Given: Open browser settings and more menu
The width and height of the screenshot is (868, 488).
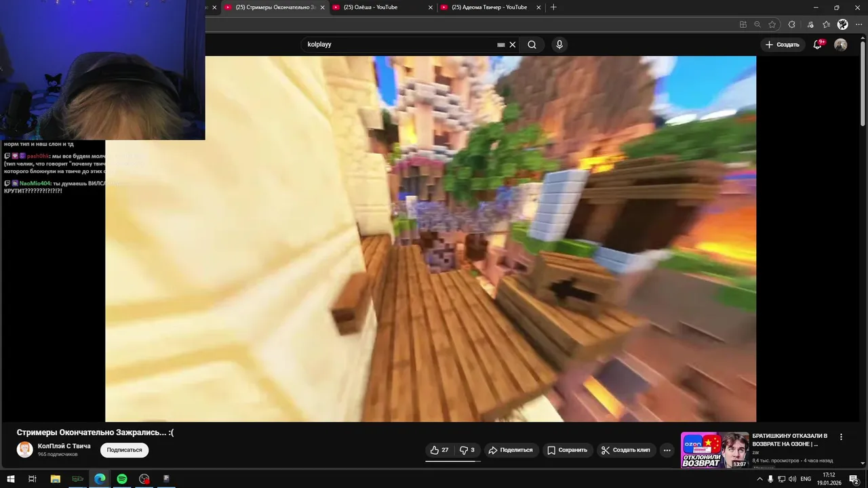Looking at the screenshot, I should [859, 24].
